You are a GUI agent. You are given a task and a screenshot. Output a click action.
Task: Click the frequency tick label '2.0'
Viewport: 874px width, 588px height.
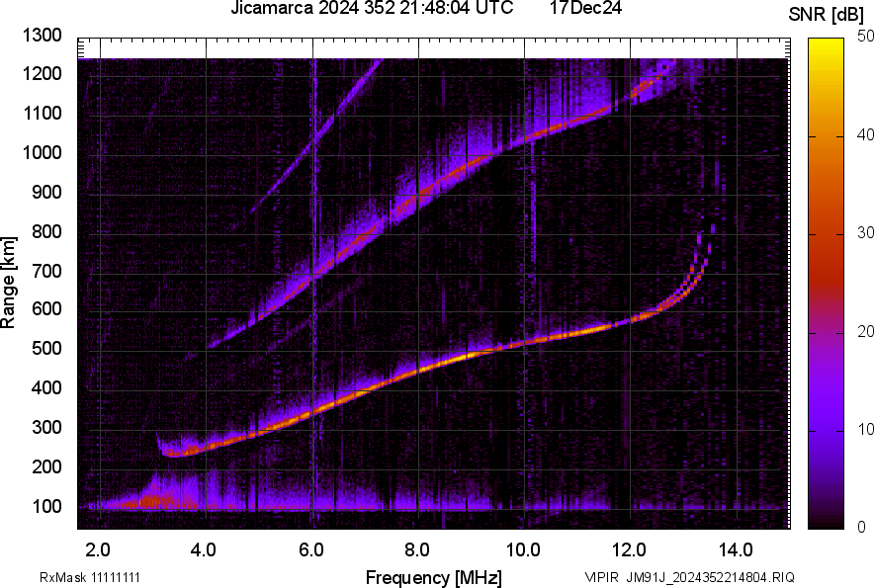pyautogui.click(x=98, y=550)
